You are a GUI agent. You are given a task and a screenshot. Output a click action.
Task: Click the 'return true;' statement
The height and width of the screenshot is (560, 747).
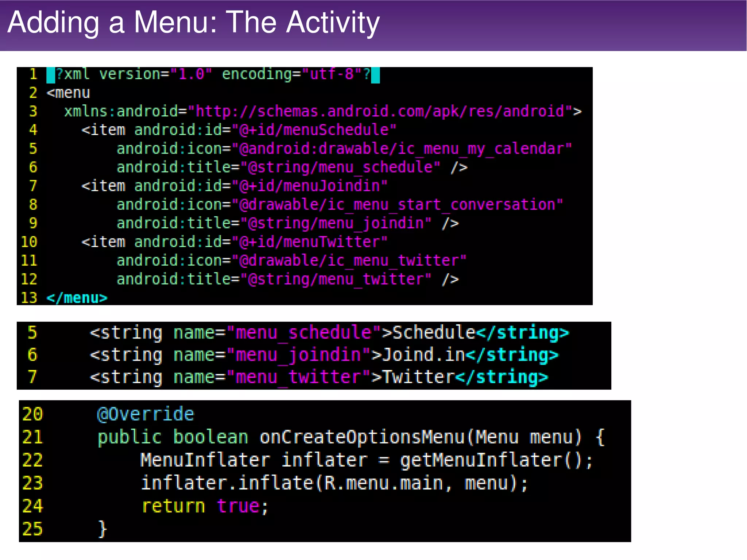205,506
